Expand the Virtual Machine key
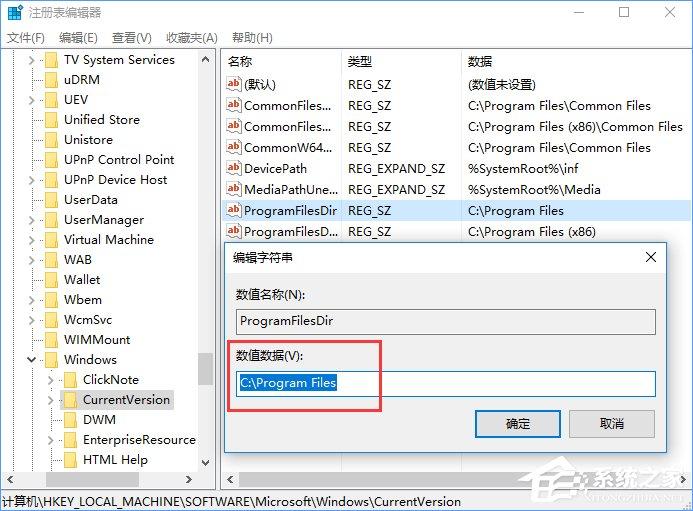 (x=31, y=240)
